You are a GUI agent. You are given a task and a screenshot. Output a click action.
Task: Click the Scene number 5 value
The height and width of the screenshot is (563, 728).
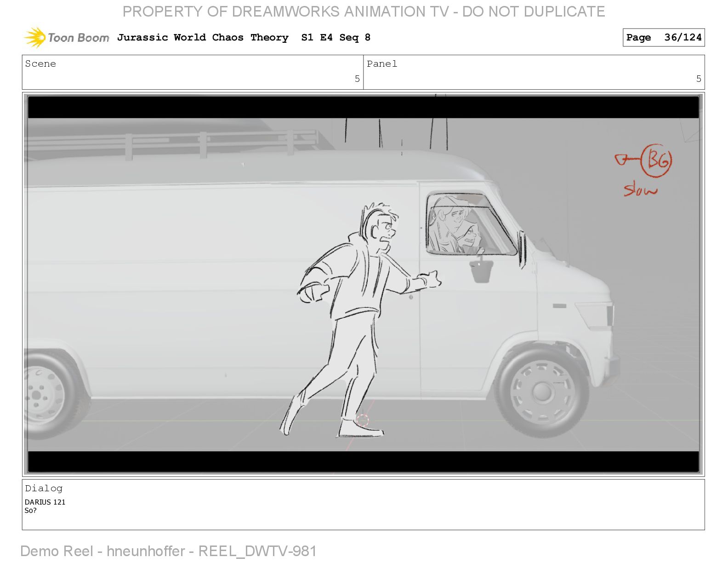click(357, 79)
